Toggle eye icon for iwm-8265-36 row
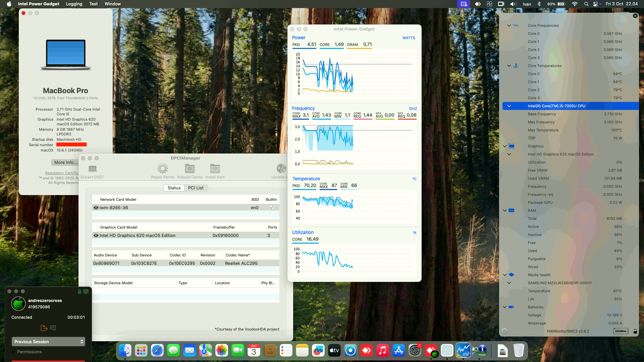Image resolution: width=644 pixels, height=362 pixels. 96,207
